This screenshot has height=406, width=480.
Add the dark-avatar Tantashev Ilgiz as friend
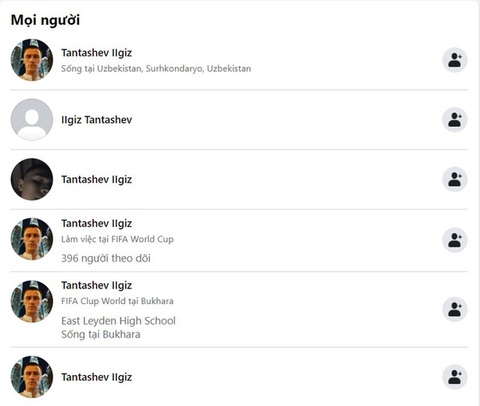[x=455, y=179]
